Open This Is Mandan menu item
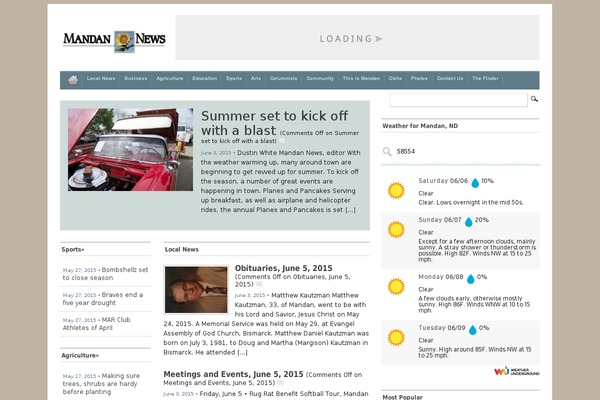600x400 pixels. pyautogui.click(x=361, y=78)
